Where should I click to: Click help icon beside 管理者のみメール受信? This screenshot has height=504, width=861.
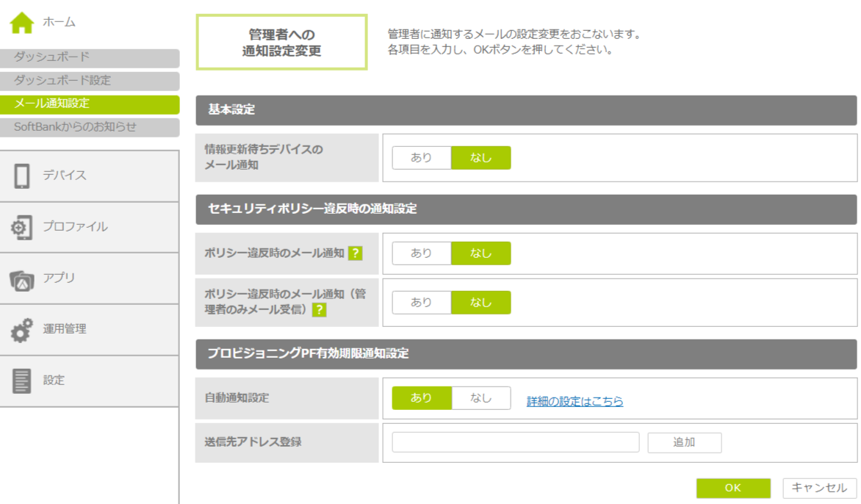click(319, 310)
